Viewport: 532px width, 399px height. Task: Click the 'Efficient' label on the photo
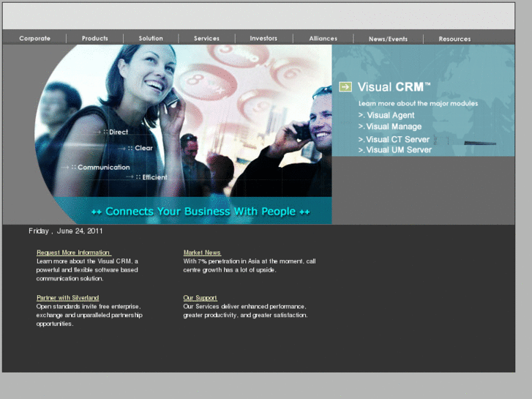pos(154,177)
